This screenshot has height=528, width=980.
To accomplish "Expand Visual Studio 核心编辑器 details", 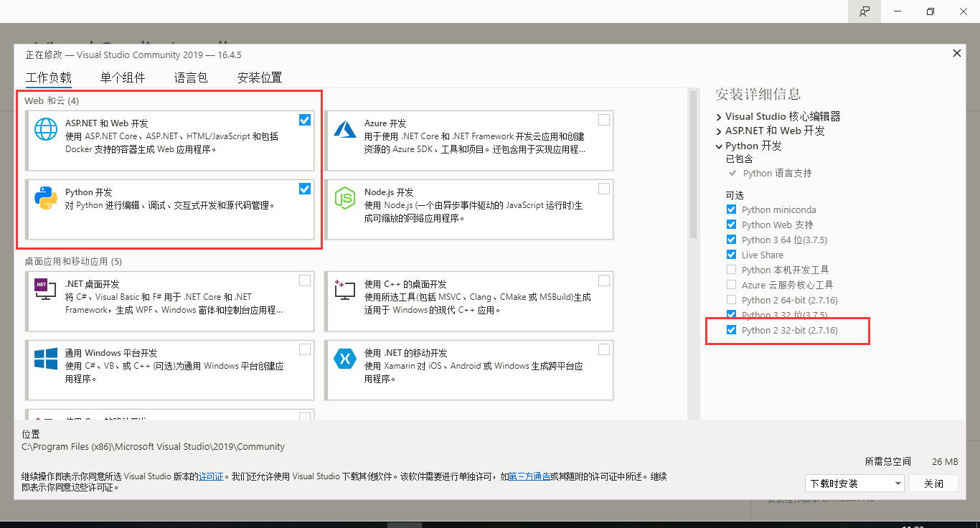I will tap(719, 116).
